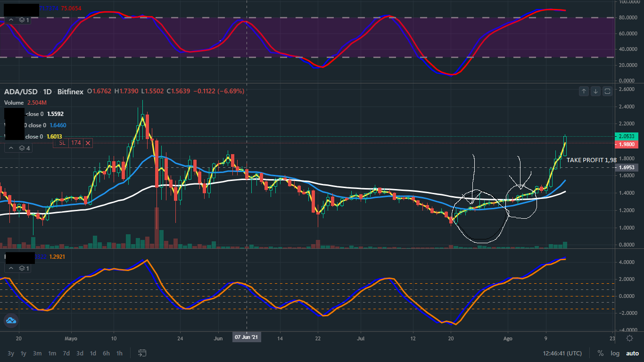This screenshot has width=644, height=362.
Task: Cancel the SL 174 order with X
Action: click(88, 142)
